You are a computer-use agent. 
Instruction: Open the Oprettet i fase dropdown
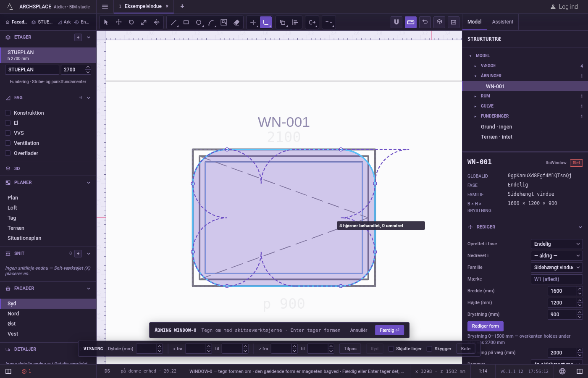(557, 244)
